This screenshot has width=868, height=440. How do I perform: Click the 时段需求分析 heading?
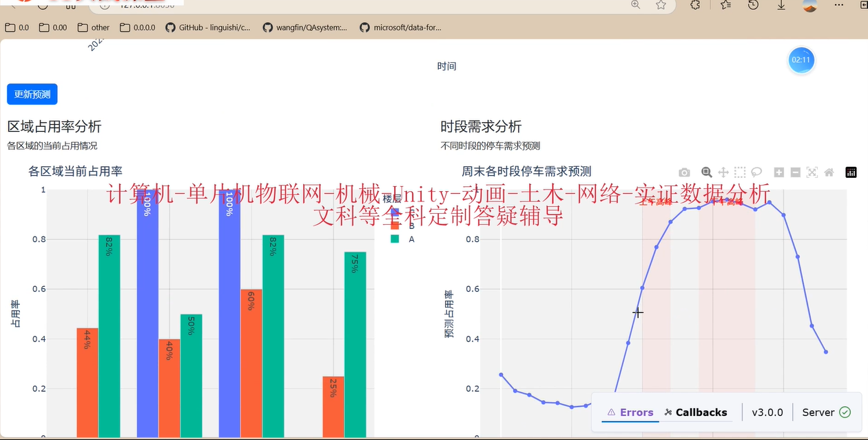(x=481, y=127)
